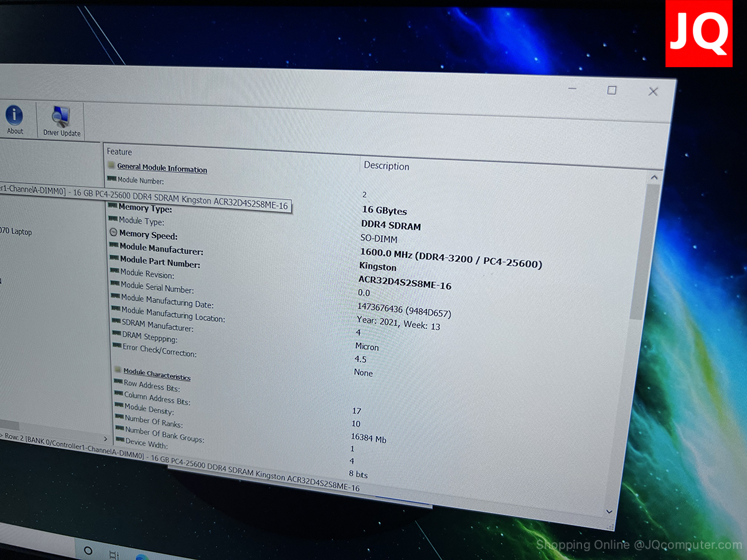Select the '4.5' stepping value

(x=360, y=359)
